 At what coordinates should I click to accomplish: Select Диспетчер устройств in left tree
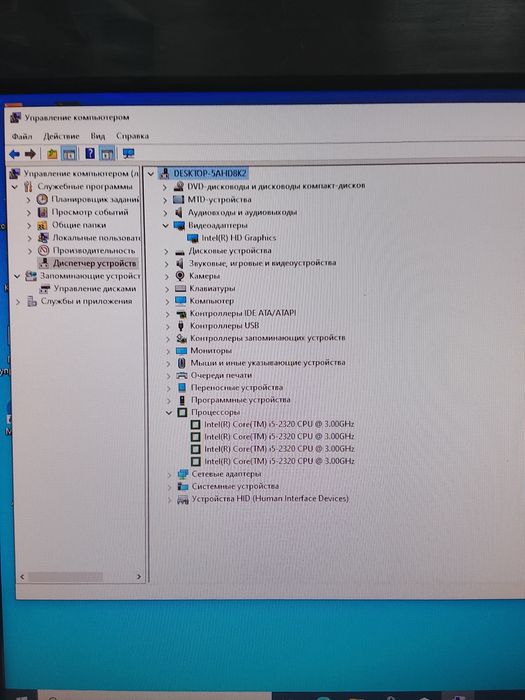(94, 263)
